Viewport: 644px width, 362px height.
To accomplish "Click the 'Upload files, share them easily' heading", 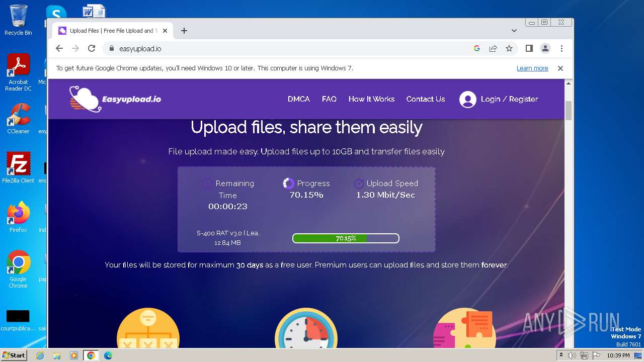I will point(306,128).
